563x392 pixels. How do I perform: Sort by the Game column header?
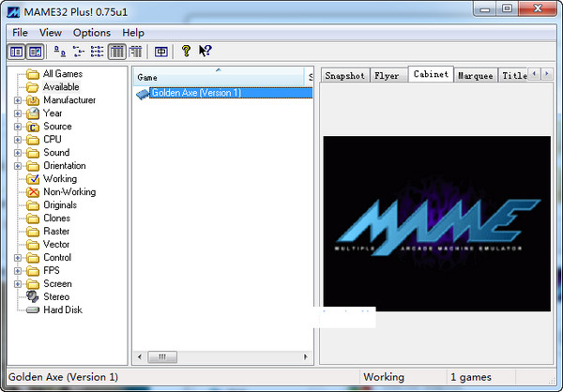click(x=218, y=77)
